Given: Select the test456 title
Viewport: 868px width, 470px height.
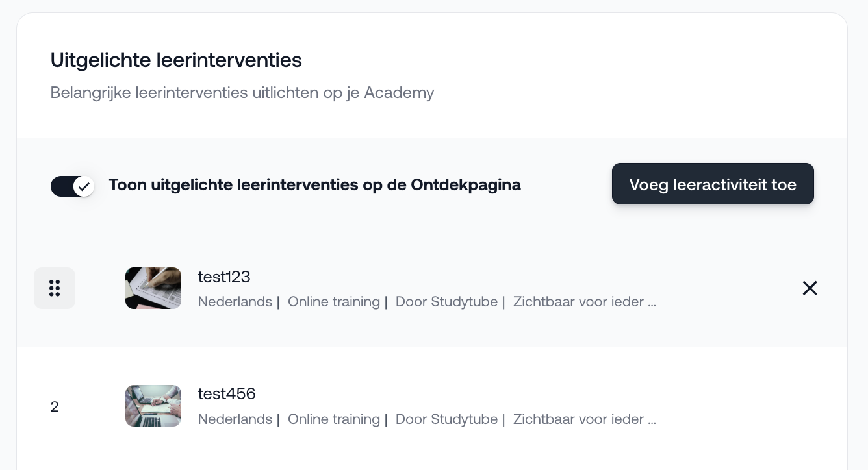Looking at the screenshot, I should pyautogui.click(x=227, y=393).
